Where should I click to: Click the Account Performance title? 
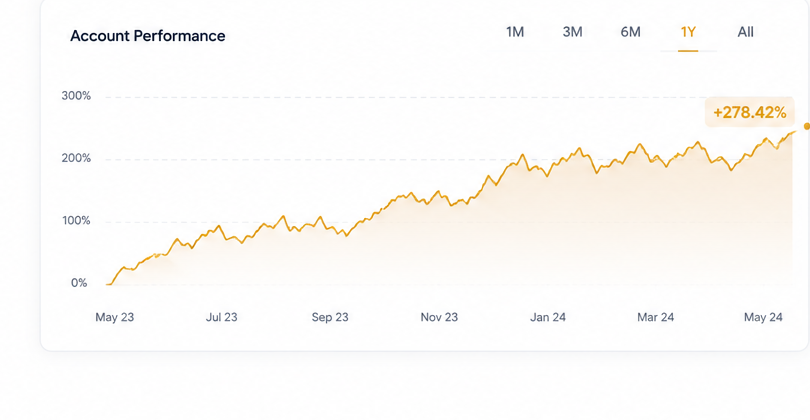(x=148, y=36)
